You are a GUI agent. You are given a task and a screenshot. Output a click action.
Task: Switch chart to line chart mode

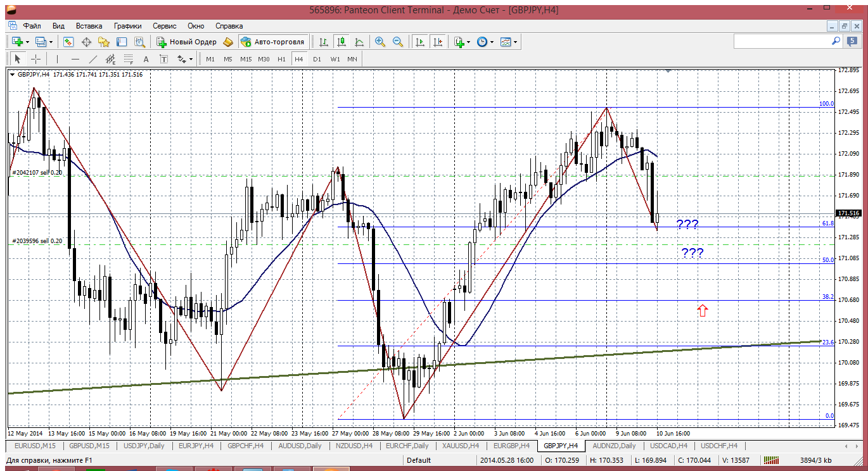359,42
